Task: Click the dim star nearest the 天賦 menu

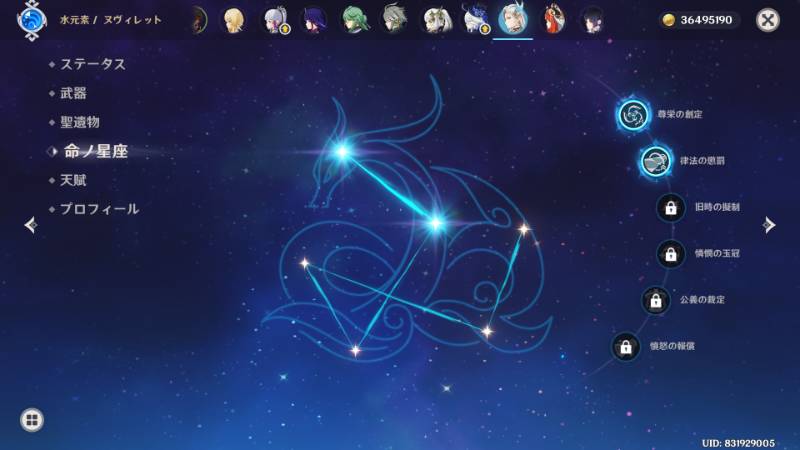Action: point(305,263)
